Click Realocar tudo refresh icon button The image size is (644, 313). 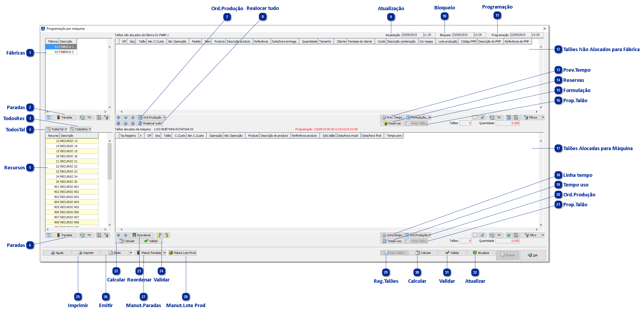point(150,123)
